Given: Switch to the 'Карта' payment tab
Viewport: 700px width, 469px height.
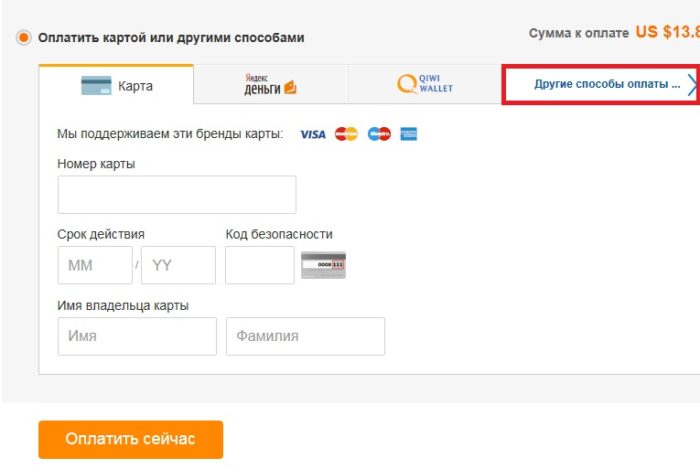Looking at the screenshot, I should [116, 85].
